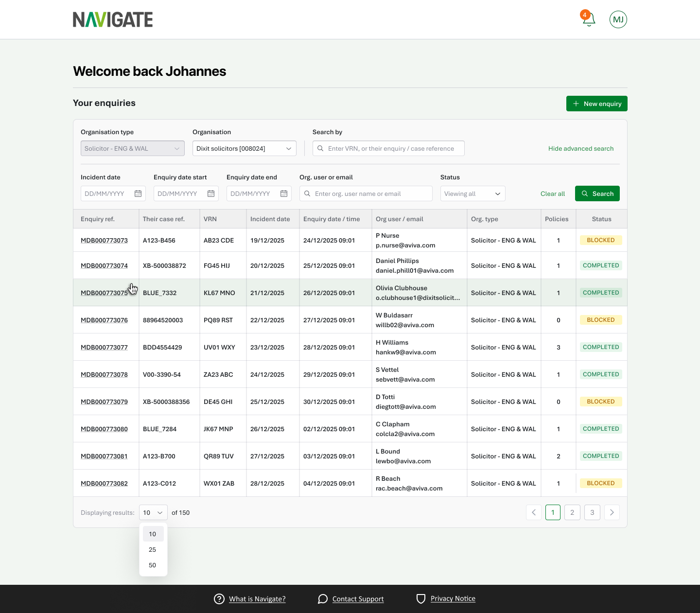Open the notifications bell

click(x=589, y=19)
